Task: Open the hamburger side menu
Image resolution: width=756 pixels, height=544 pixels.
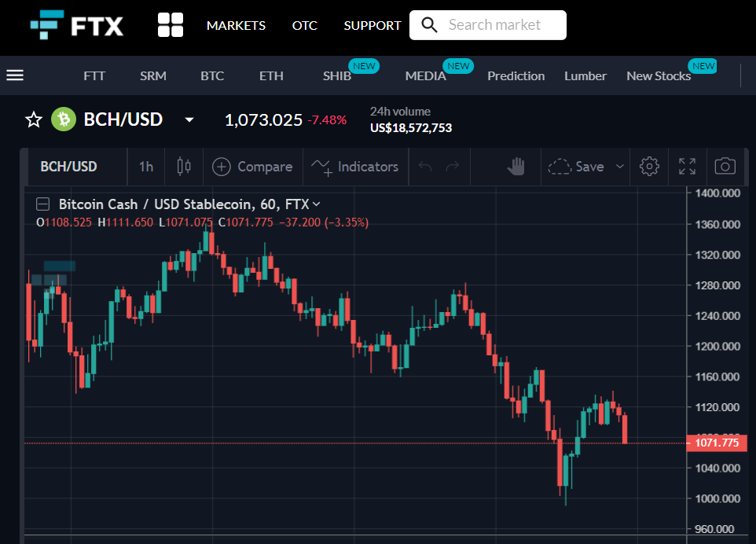Action: pos(15,75)
